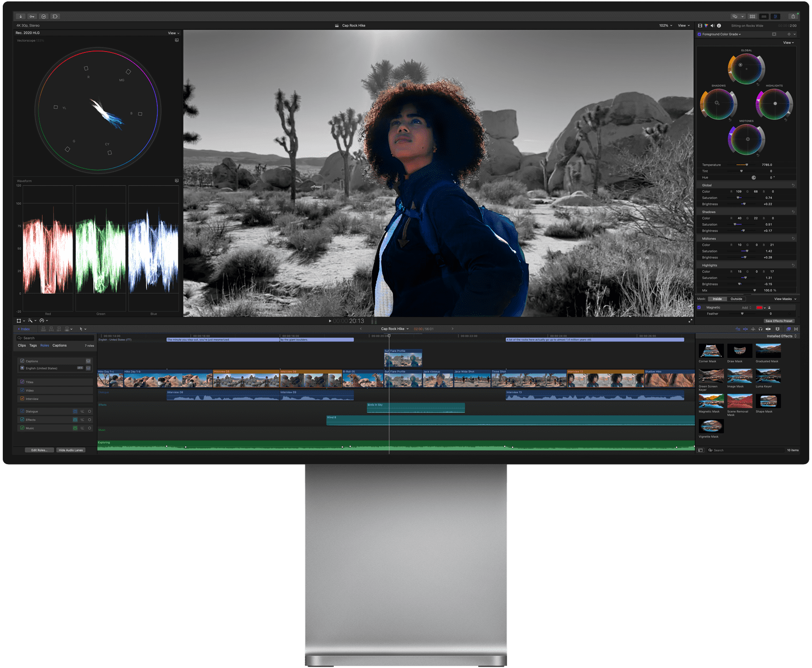Image resolution: width=812 pixels, height=668 pixels.
Task: Toggle the Timeline layout icon in toolbar
Action: pyautogui.click(x=764, y=17)
